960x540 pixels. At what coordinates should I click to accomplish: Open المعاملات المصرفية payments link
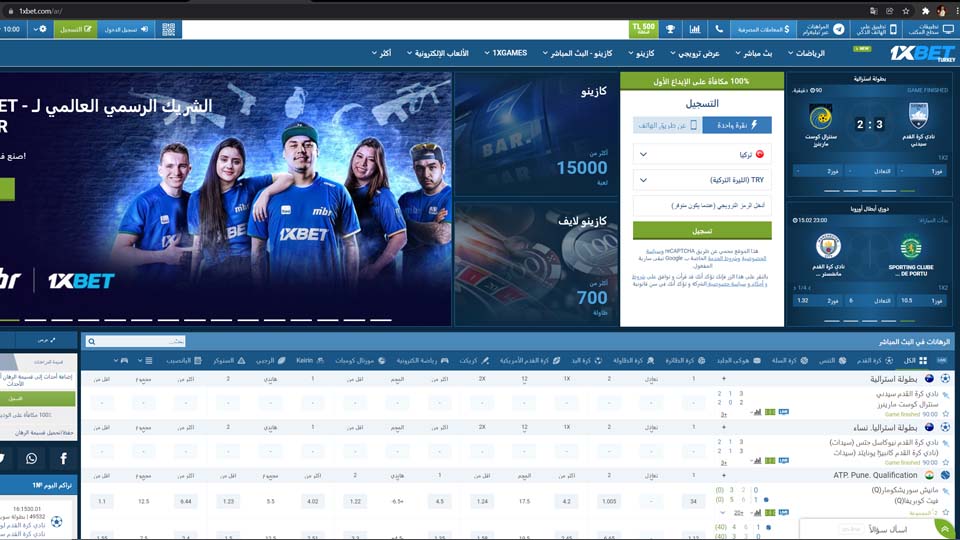pyautogui.click(x=763, y=29)
